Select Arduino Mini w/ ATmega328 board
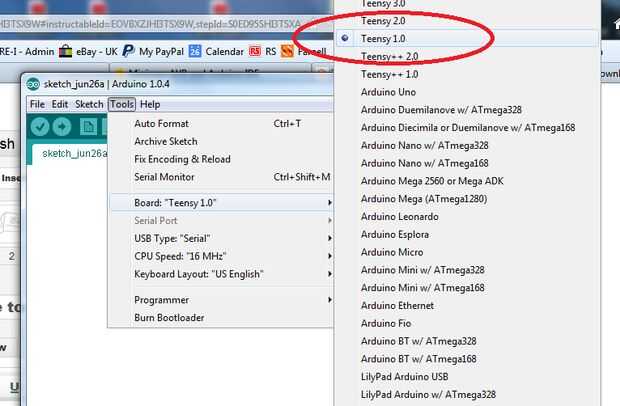The width and height of the screenshot is (620, 406). (467, 270)
